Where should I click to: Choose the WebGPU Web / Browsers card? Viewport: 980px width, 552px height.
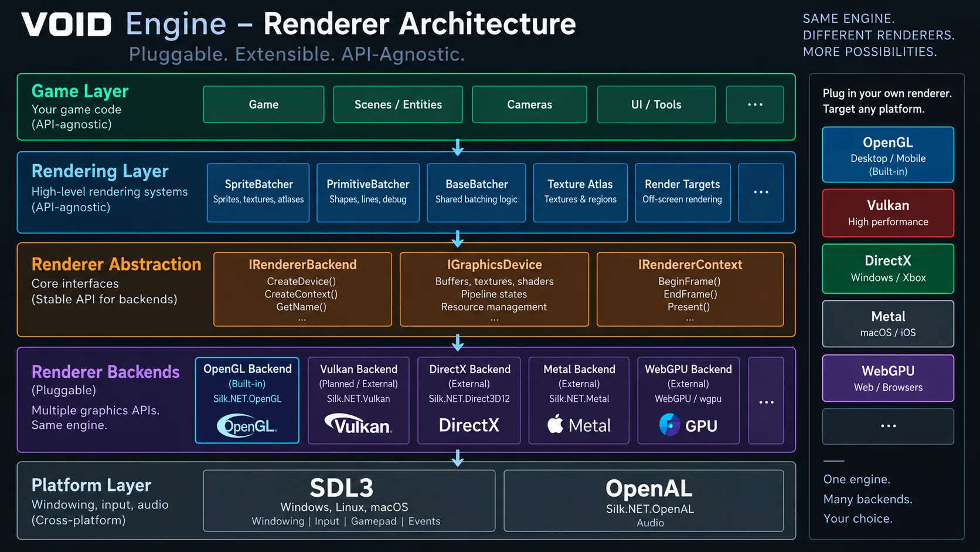pos(888,378)
